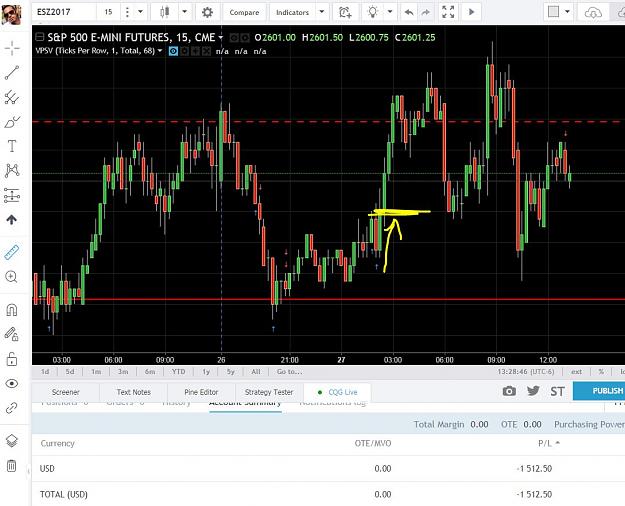Expand the Indicators dropdown arrow
Viewport: 625px width, 506px height.
click(322, 12)
